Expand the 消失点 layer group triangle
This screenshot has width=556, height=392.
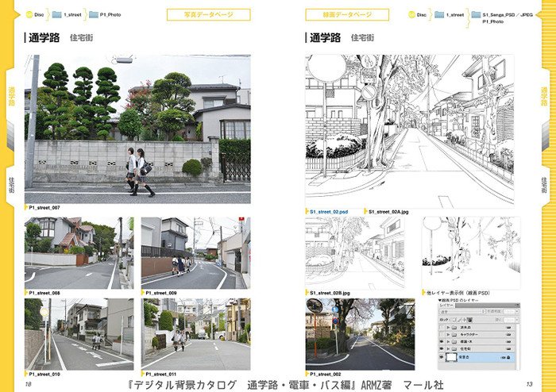(448, 328)
